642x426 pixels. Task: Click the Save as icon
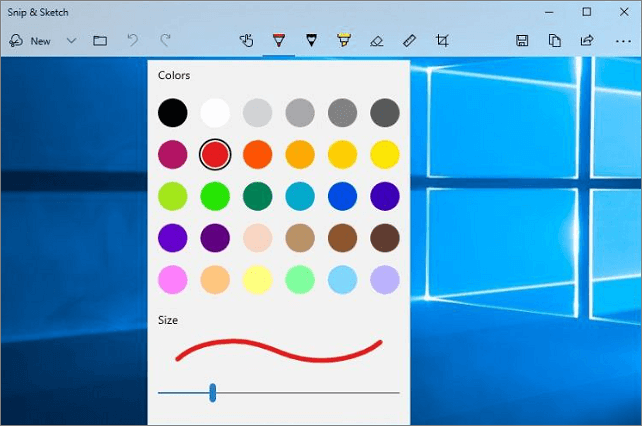click(522, 41)
